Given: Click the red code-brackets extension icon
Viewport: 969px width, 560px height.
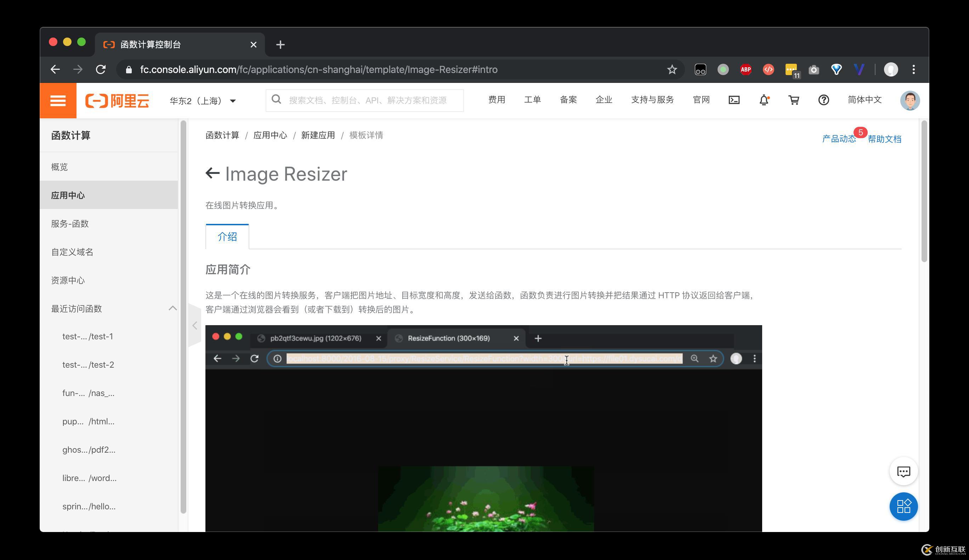Looking at the screenshot, I should (768, 70).
